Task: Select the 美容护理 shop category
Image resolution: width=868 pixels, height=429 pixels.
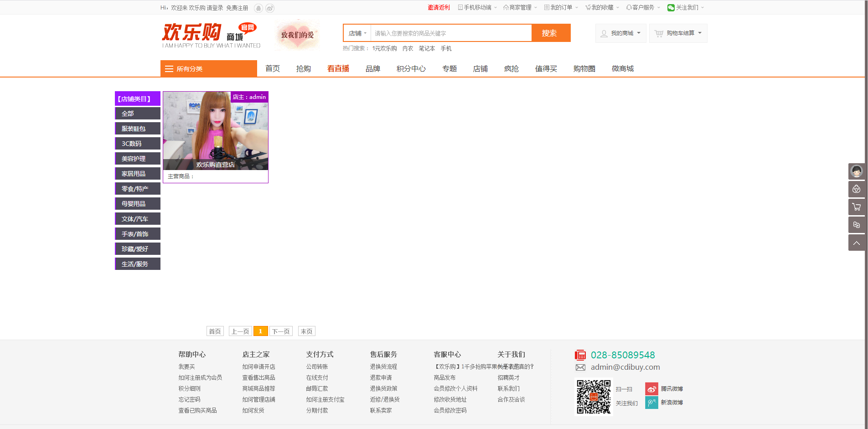Action: (138, 159)
